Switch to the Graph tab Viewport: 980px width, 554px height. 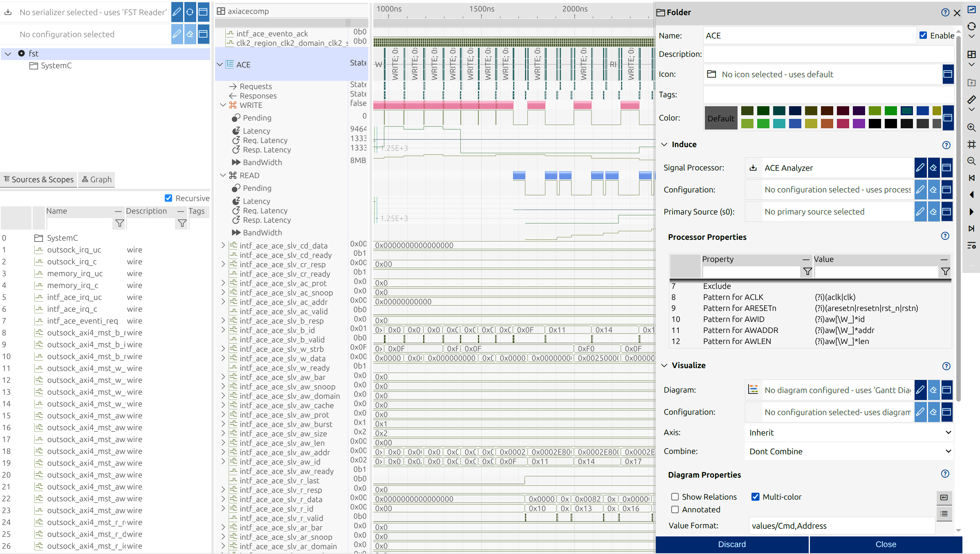click(x=97, y=179)
